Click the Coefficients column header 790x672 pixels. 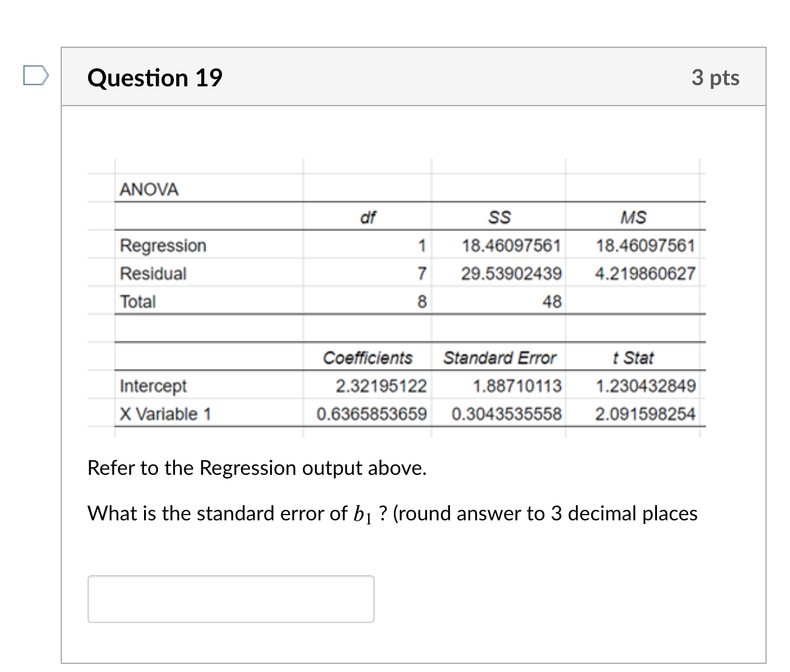[368, 357]
